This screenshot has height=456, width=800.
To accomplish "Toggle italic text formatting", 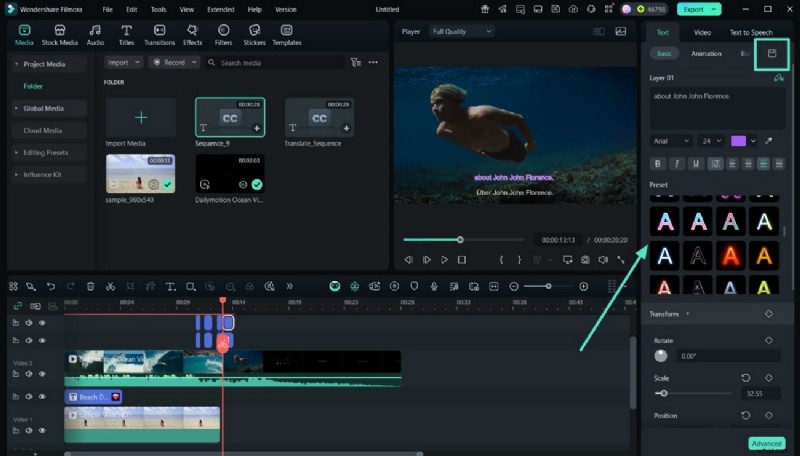I will (677, 163).
